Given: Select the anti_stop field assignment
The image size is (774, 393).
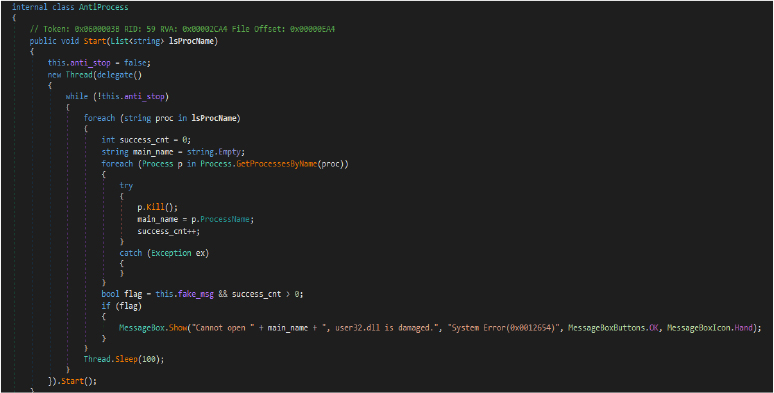Looking at the screenshot, I should point(99,63).
